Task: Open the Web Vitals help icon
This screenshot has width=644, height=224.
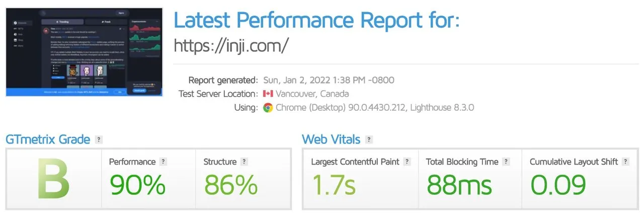Action: tap(369, 139)
